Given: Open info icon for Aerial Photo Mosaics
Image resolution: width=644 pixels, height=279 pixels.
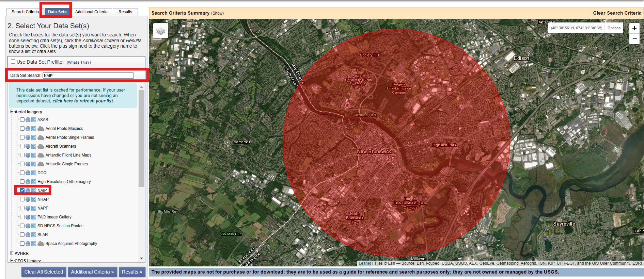Looking at the screenshot, I should [28, 129].
